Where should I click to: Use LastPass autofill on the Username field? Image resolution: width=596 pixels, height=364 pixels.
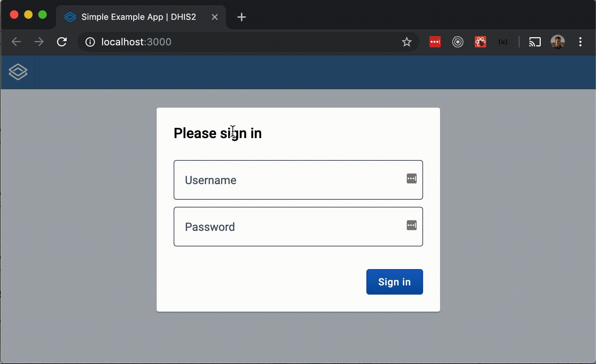coord(412,179)
